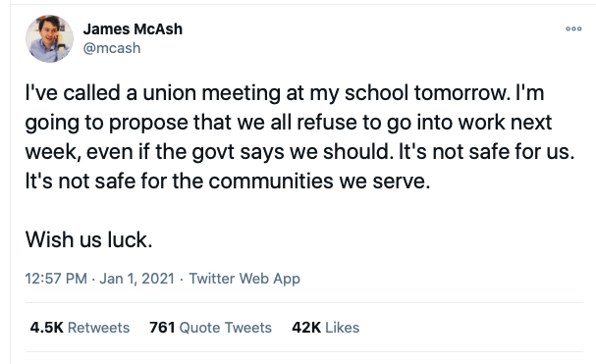
Task: Click the tweet's first line about union meeting
Action: (x=285, y=93)
